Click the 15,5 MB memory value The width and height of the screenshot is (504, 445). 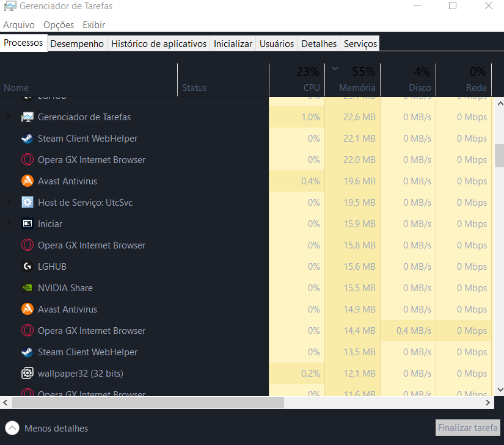(x=359, y=288)
